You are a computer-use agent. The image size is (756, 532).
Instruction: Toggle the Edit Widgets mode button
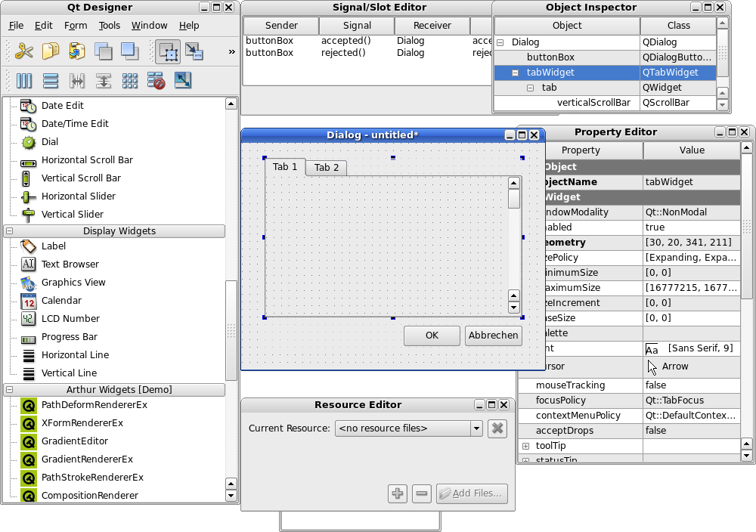click(168, 51)
